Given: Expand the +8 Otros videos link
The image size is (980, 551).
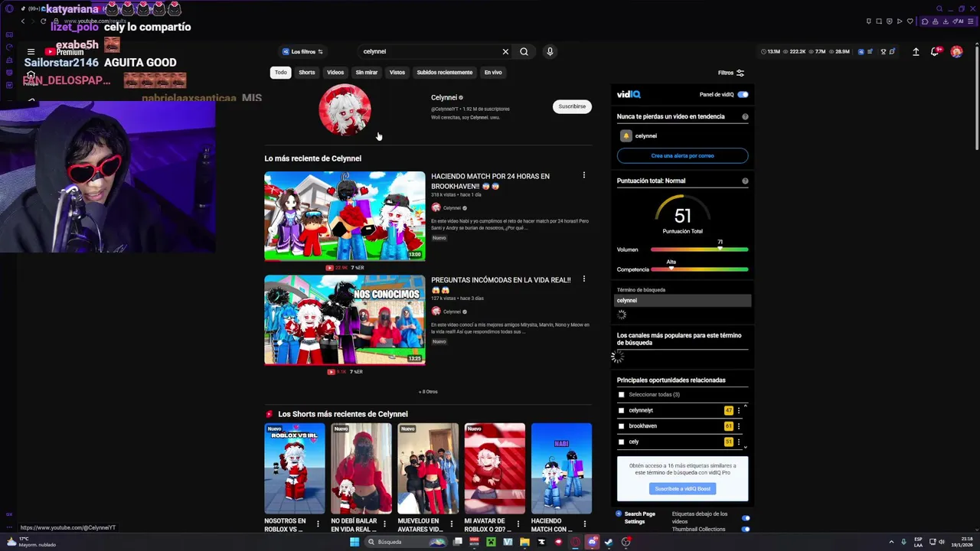Looking at the screenshot, I should click(x=428, y=392).
